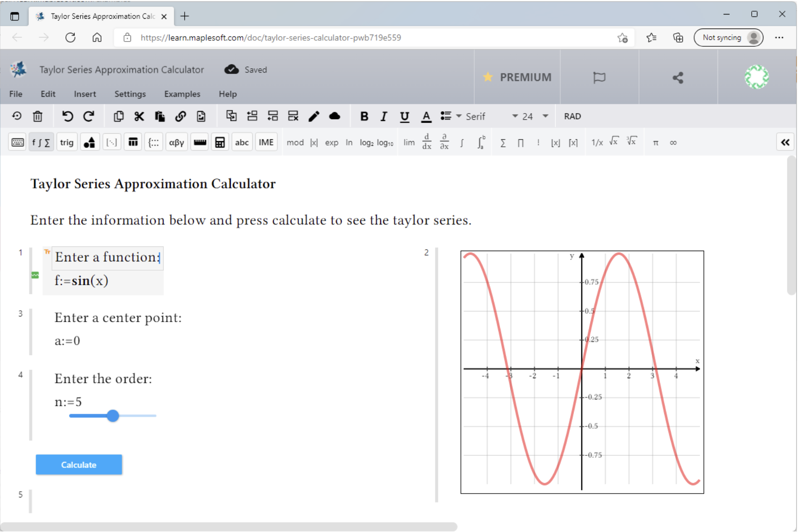
Task: Toggle underline text formatting
Action: [x=405, y=116]
